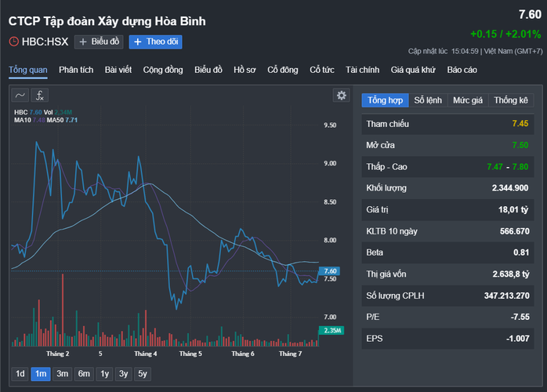This screenshot has height=392, width=547.
Task: Click the 7.60 price label on chart axis
Action: [329, 271]
